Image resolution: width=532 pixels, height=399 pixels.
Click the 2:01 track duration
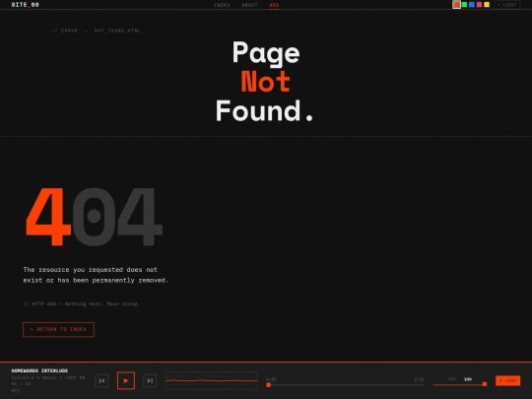pyautogui.click(x=419, y=379)
